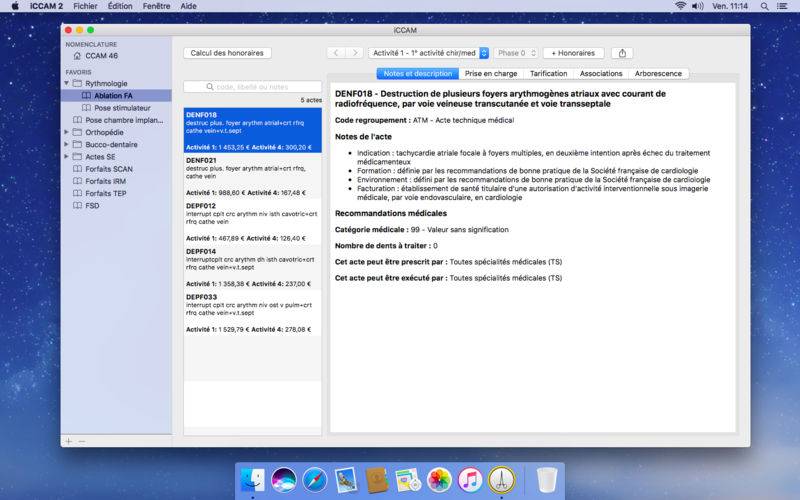Go forward with the right chevron button
The image size is (800, 500).
click(354, 53)
